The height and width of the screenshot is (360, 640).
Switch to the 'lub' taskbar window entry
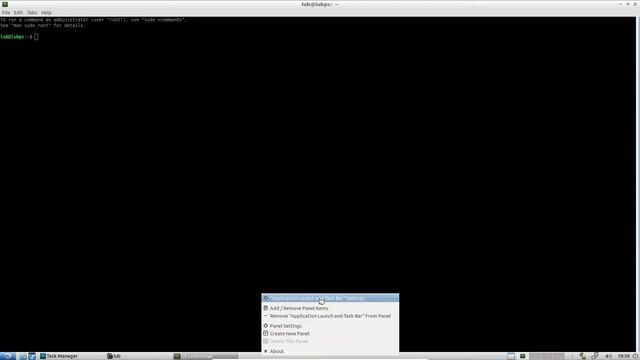pos(139,356)
